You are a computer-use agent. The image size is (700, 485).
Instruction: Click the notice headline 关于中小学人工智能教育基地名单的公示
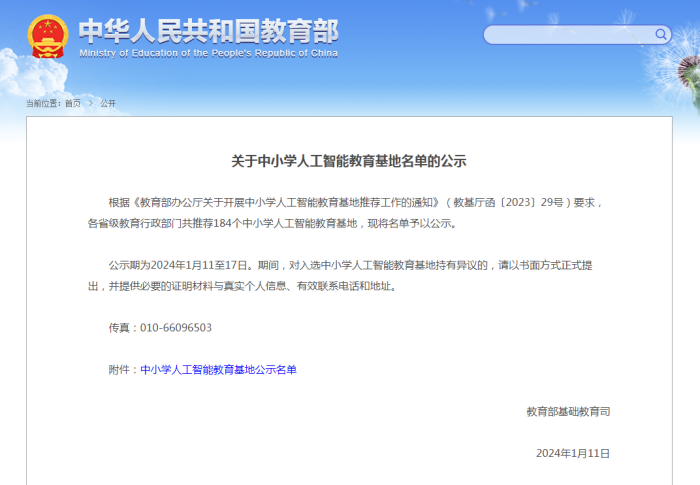click(349, 160)
